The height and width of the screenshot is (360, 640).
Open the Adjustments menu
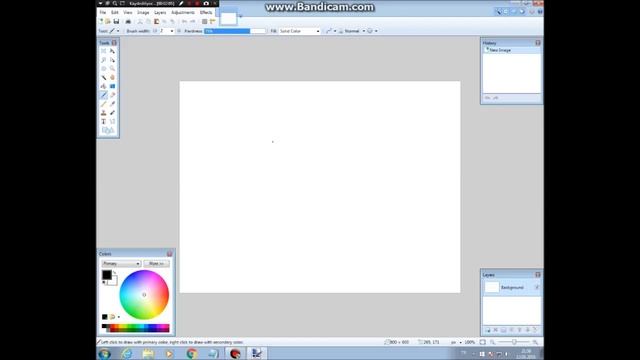click(183, 12)
